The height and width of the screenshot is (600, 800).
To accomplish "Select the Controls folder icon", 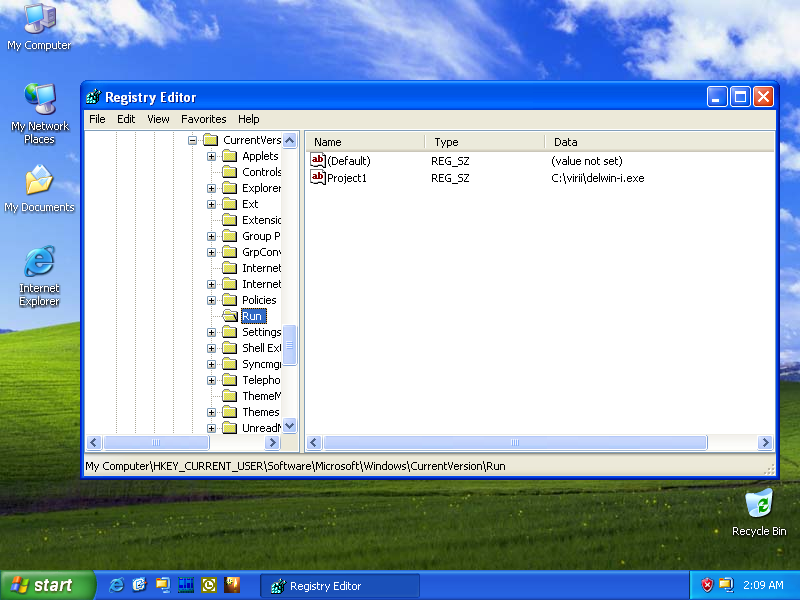I will click(x=230, y=171).
